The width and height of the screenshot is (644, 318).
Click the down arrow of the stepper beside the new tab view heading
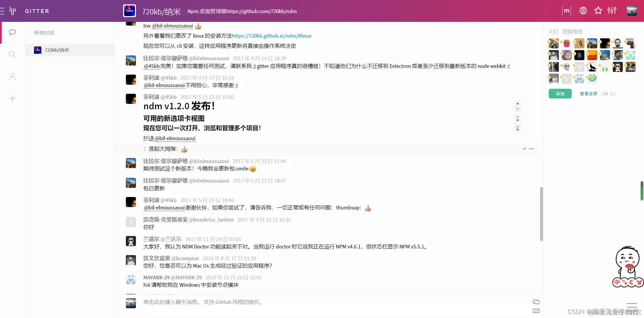(518, 120)
